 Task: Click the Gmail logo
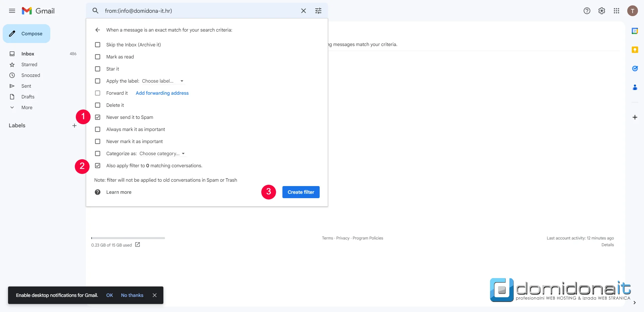click(38, 11)
